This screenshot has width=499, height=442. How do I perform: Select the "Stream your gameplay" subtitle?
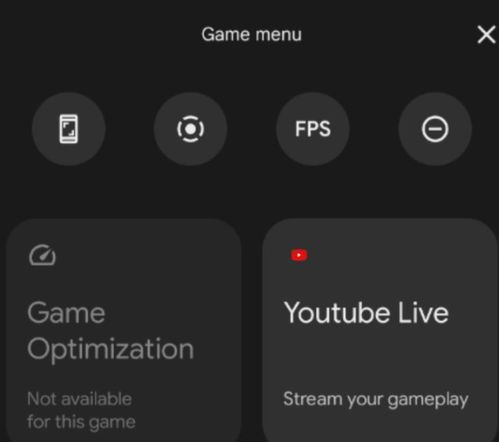[x=376, y=399]
